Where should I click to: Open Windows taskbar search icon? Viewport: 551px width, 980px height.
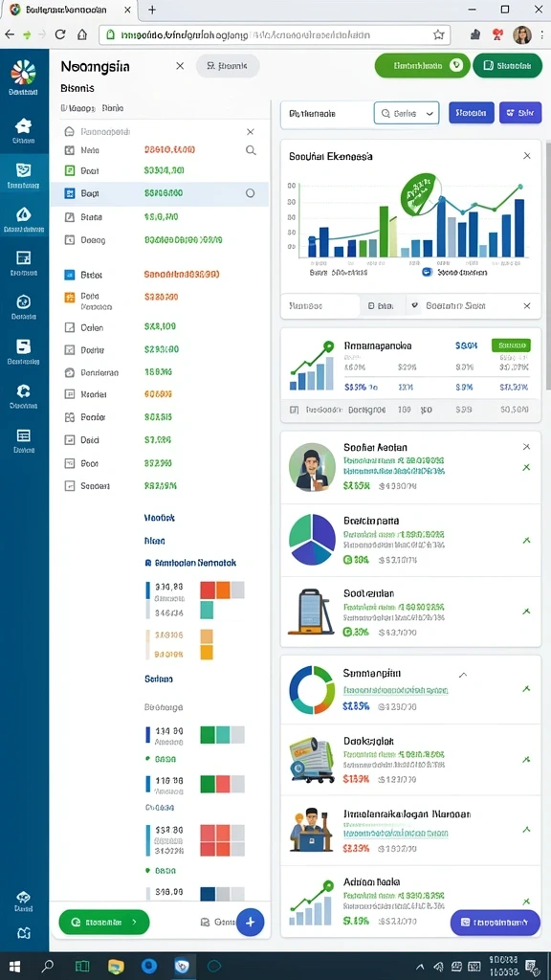tap(47, 967)
